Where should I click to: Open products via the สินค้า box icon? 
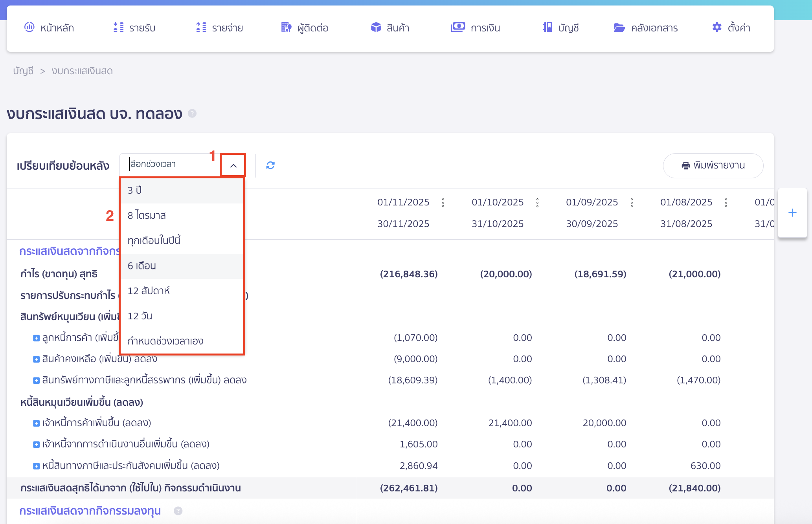(376, 27)
